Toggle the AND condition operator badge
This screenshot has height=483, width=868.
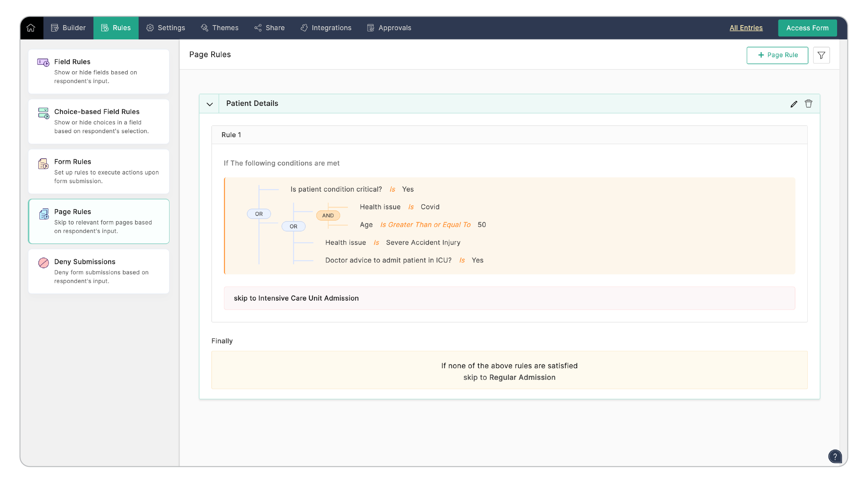point(328,215)
